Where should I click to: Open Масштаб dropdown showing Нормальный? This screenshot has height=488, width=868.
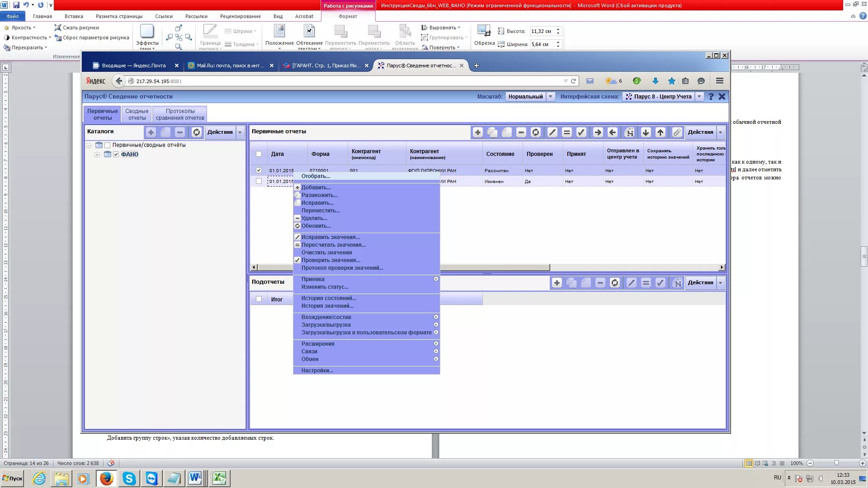pos(550,96)
